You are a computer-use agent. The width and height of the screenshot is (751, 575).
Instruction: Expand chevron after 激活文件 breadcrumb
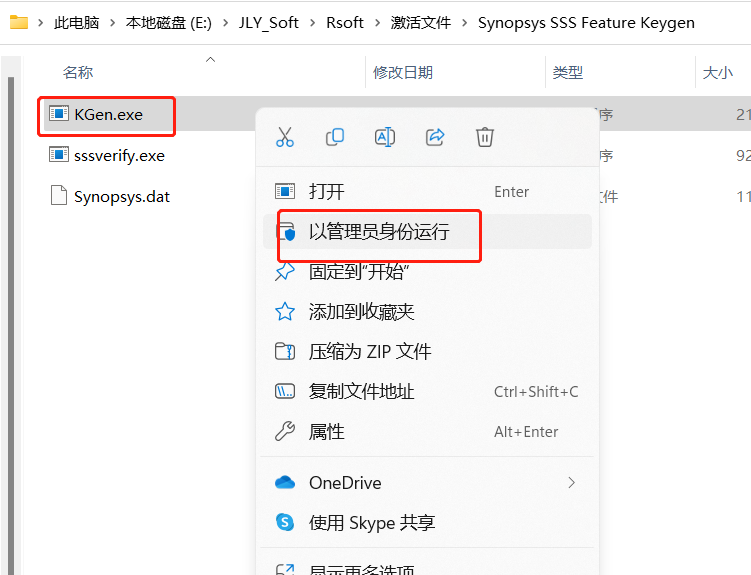465,23
